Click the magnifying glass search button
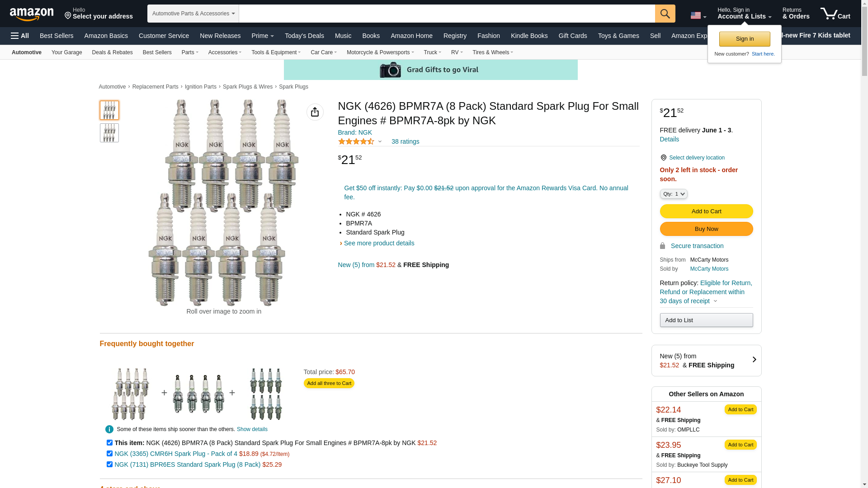Viewport: 868px width, 488px height. [665, 14]
